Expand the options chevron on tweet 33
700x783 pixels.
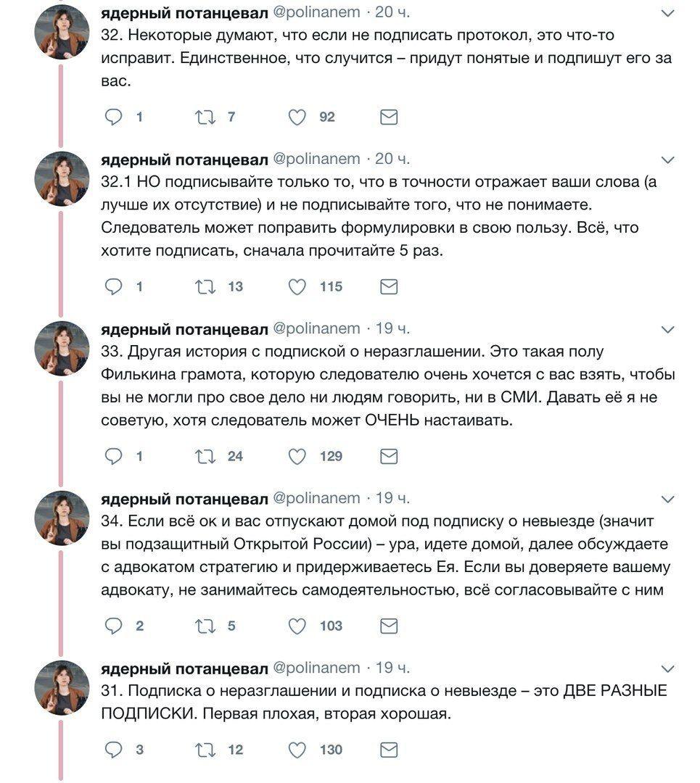pyautogui.click(x=668, y=330)
